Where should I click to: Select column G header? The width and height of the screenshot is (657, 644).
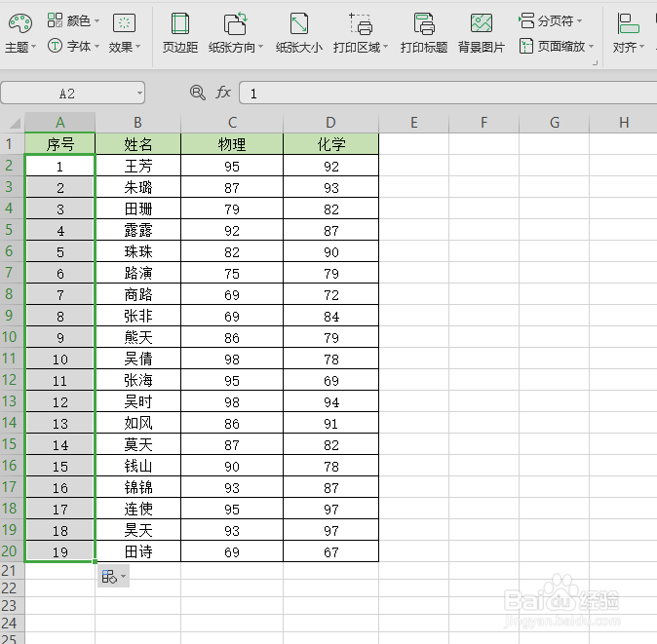coord(555,123)
